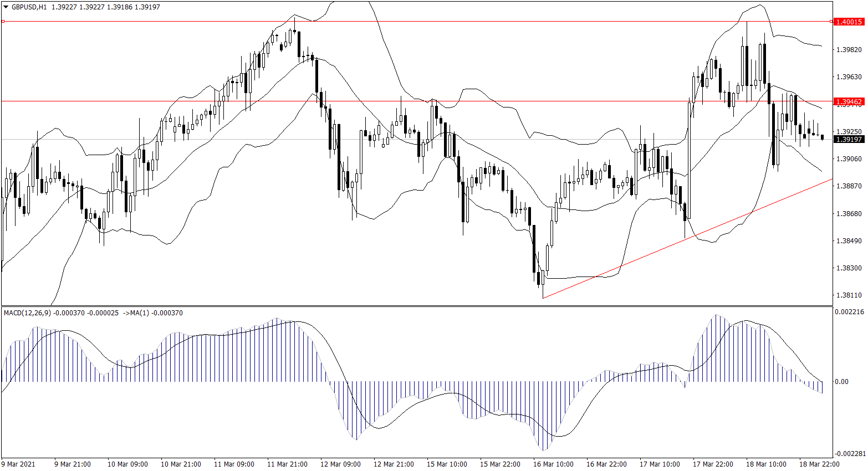Click the 18 Mar 22:00 time label

pyautogui.click(x=819, y=464)
